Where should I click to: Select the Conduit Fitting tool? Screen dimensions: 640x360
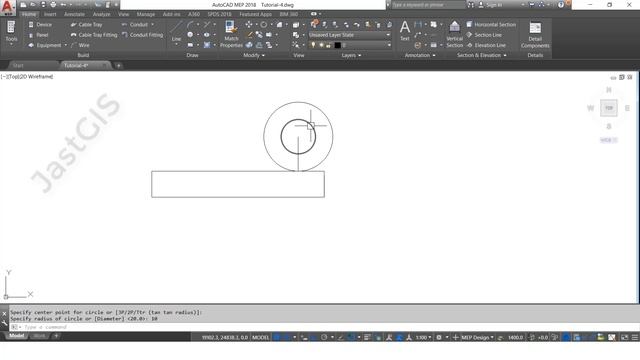(142, 35)
